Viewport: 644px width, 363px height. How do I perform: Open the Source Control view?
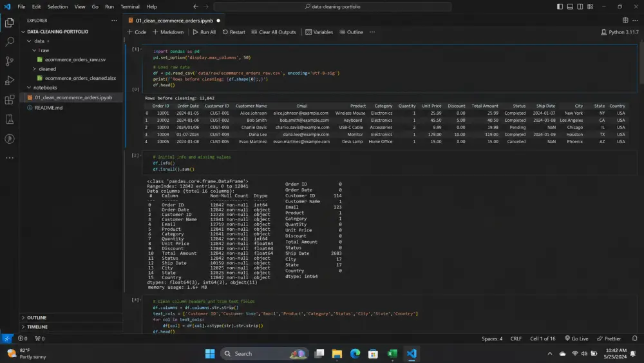[x=9, y=61]
